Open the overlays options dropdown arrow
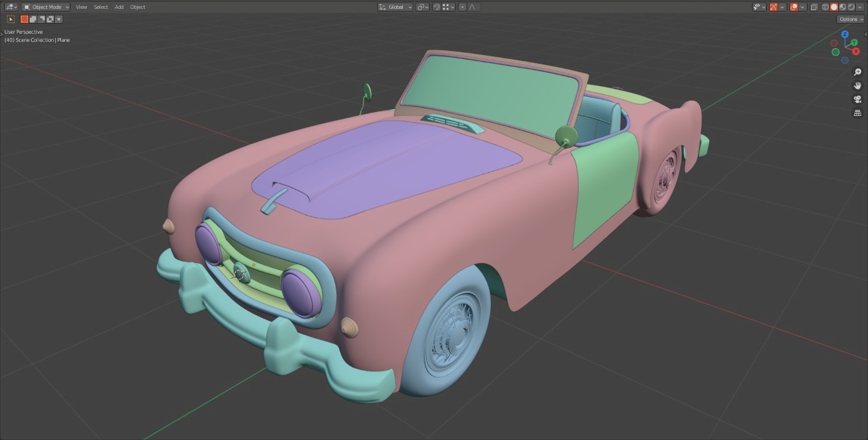868x440 pixels. (802, 7)
